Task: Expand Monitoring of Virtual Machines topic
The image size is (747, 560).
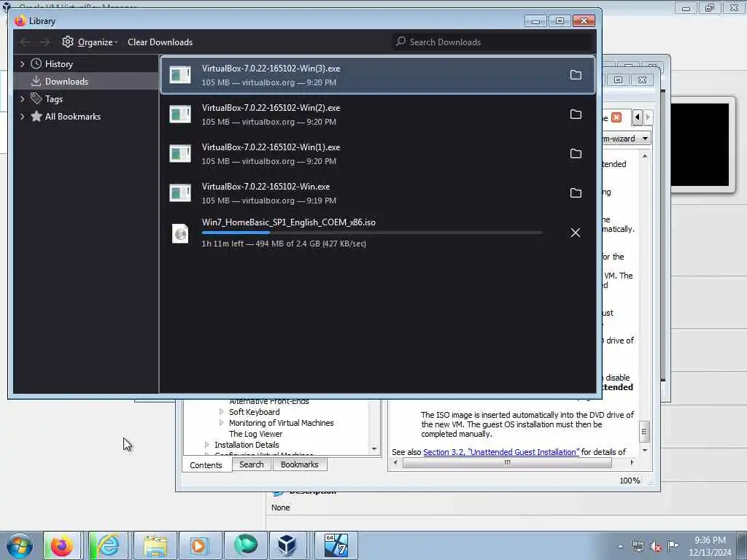Action: (x=221, y=423)
